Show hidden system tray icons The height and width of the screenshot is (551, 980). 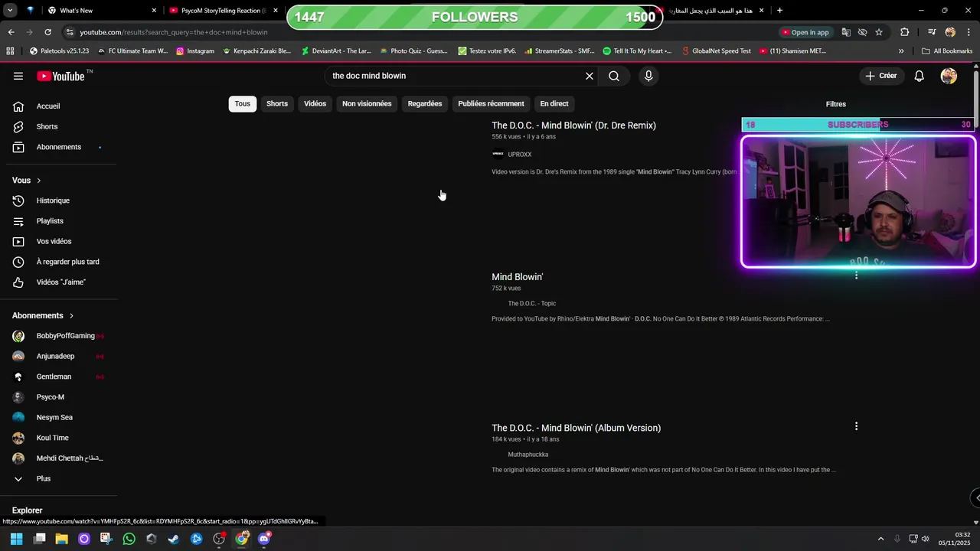click(x=880, y=539)
